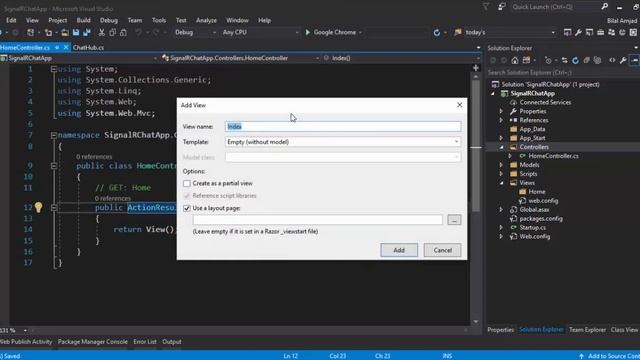Click the toolbox icon in the main toolbar

tap(600, 32)
